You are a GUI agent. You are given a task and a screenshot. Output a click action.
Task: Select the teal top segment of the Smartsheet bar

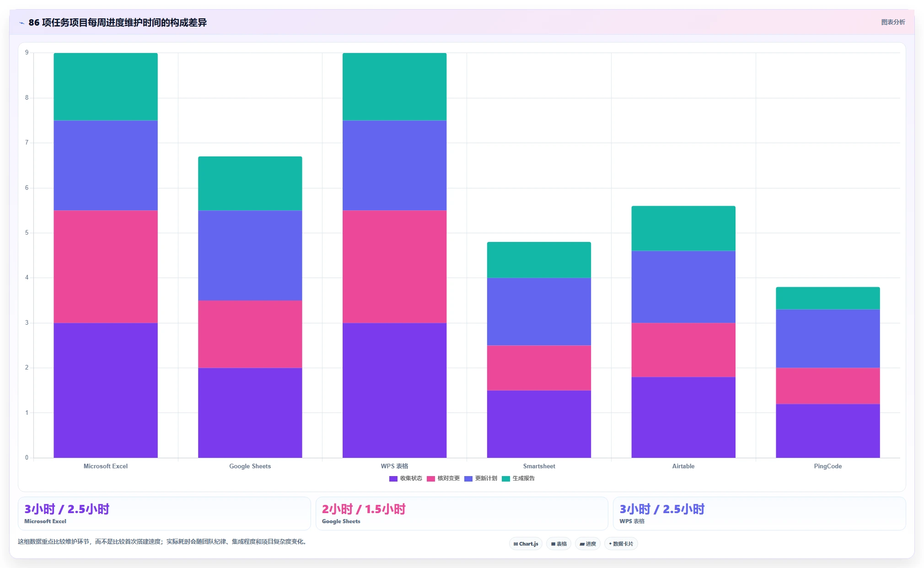tap(539, 260)
